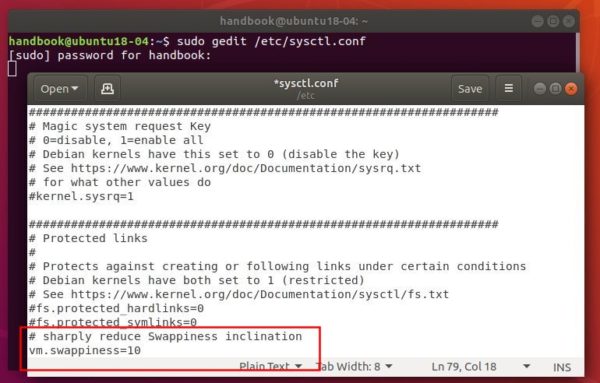Image resolution: width=600 pixels, height=383 pixels.
Task: Place cursor at end of vm.swappiness=10
Action: [141, 350]
